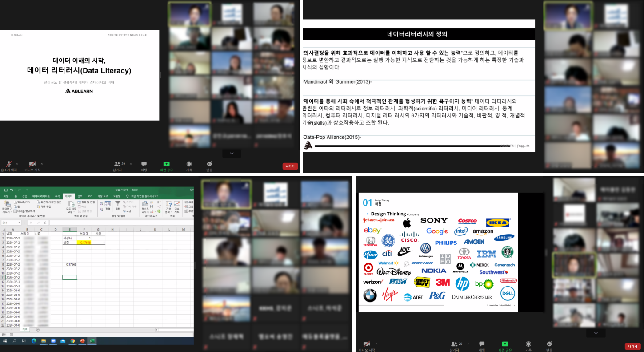The image size is (644, 352).
Task: Select the 데이터 ribbon tab in Excel
Action: 68,196
